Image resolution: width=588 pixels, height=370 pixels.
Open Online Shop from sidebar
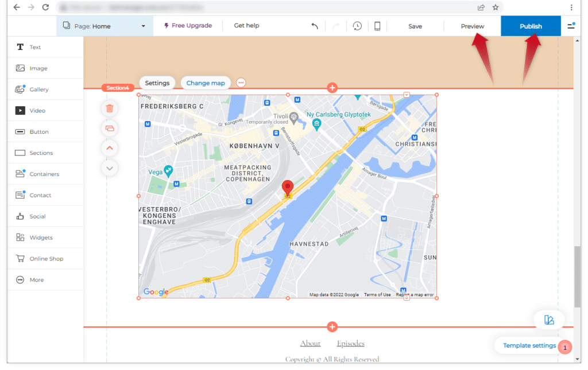(46, 259)
